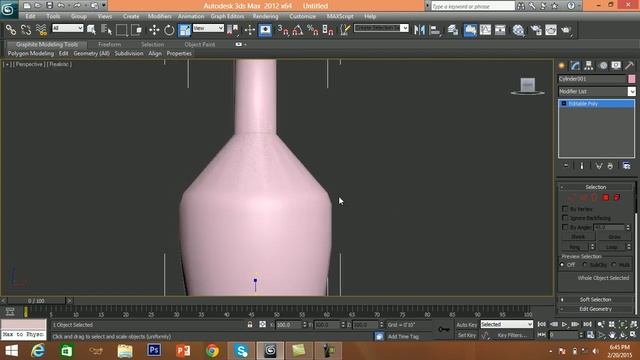Toggle the Window/Crossing selection mode

pos(136,30)
